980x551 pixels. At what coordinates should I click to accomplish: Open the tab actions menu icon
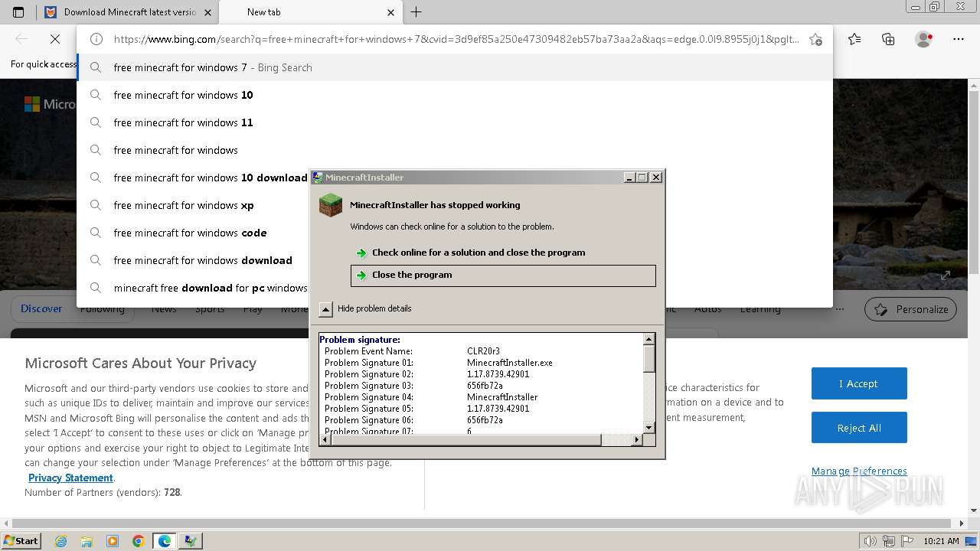pyautogui.click(x=18, y=12)
